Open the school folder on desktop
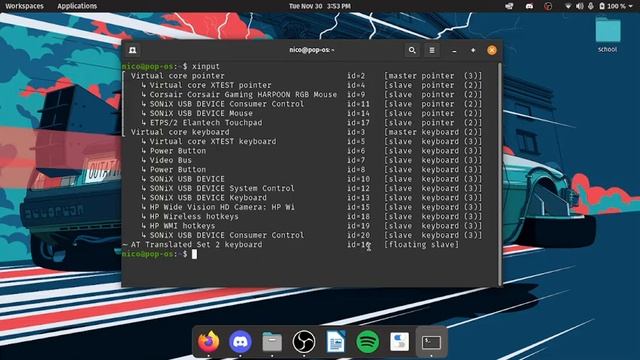The width and height of the screenshot is (640, 360). (x=607, y=35)
